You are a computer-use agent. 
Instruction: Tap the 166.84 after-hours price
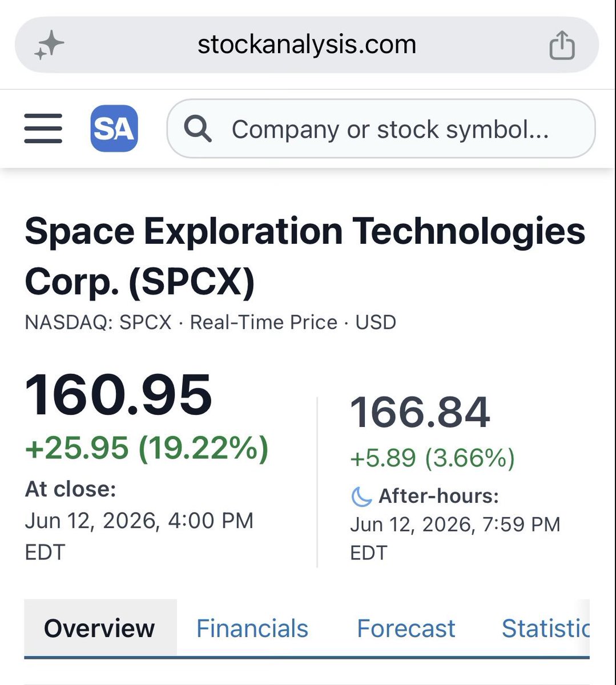coord(420,412)
